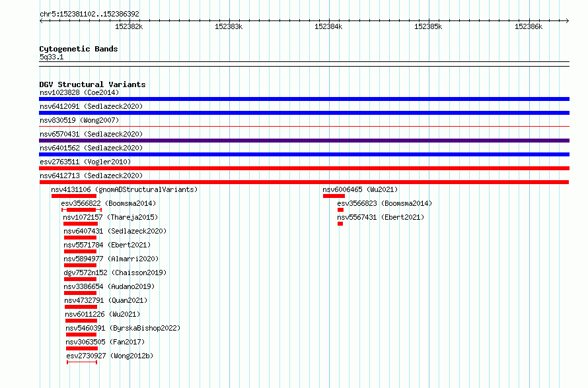Select the red bar under esv2763511

click(304, 168)
